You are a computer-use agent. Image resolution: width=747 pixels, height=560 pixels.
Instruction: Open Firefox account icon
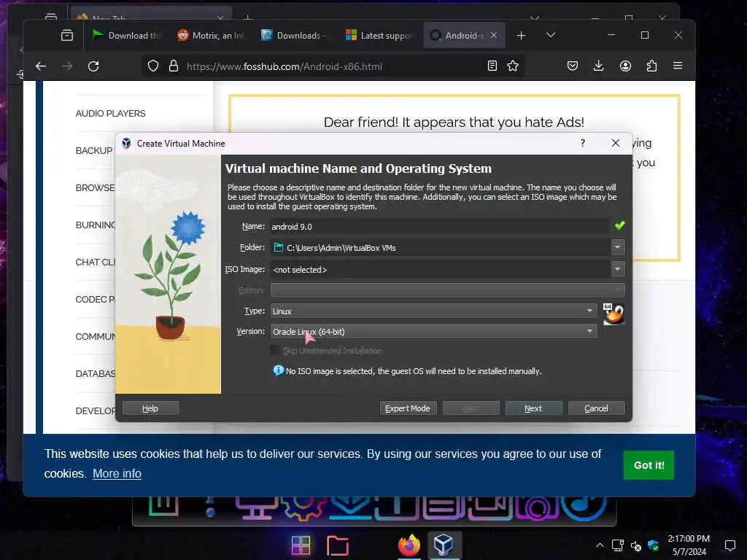(625, 66)
